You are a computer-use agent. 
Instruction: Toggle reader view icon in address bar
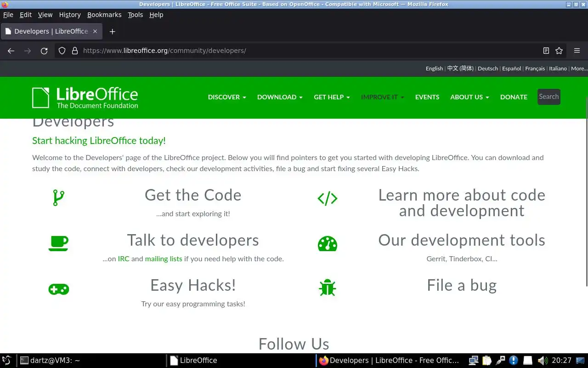coord(546,51)
